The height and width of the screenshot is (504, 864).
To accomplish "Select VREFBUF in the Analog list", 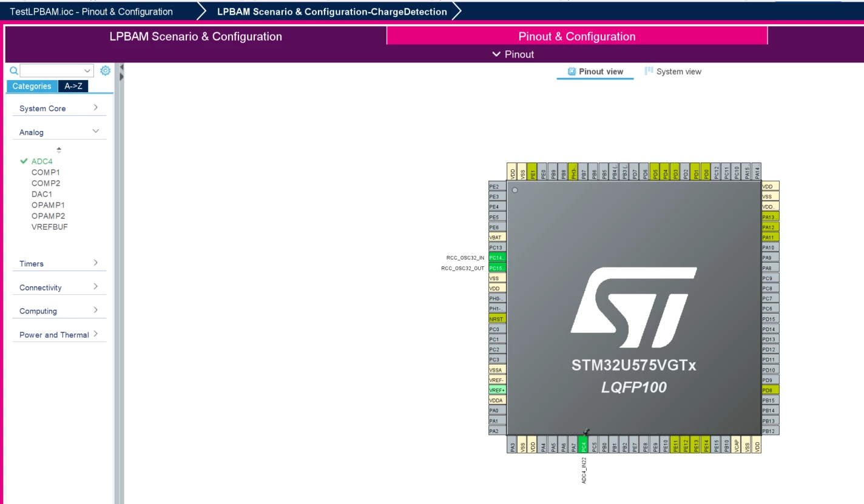I will 50,227.
